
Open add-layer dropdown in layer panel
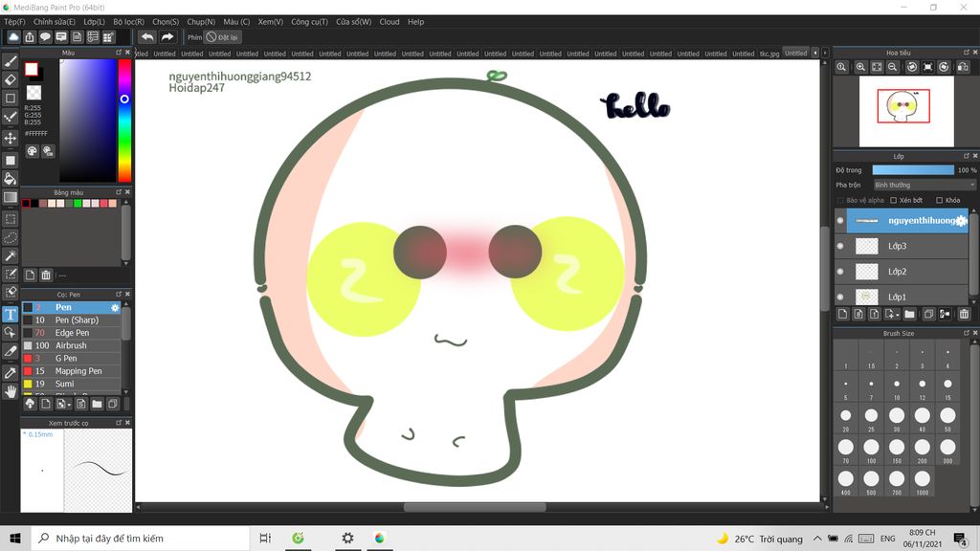892,314
